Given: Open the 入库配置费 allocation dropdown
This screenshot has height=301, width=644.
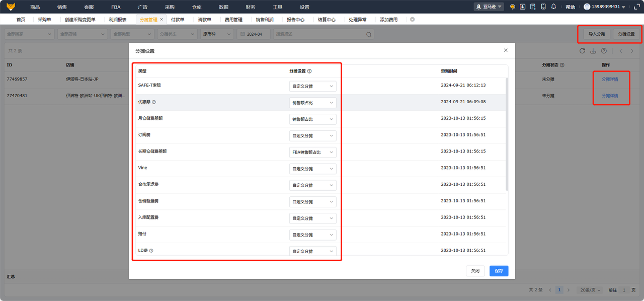Looking at the screenshot, I should [x=312, y=218].
